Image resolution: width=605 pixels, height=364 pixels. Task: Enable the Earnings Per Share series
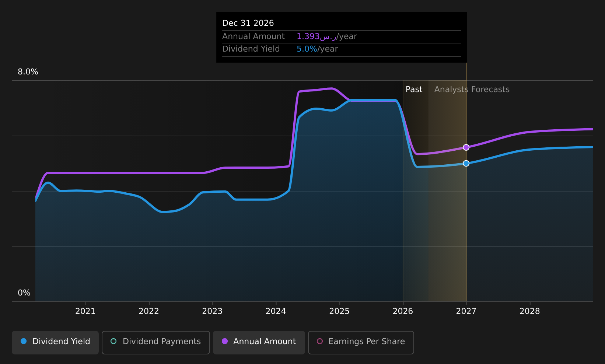coord(361,342)
